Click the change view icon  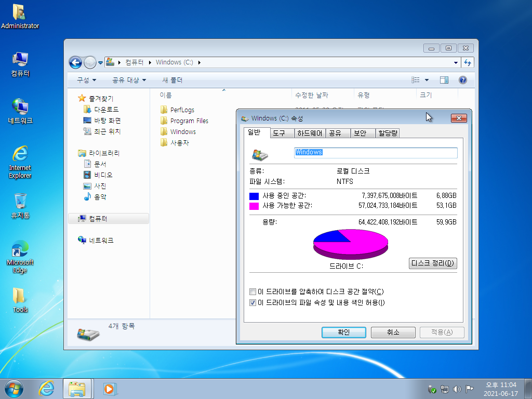coord(415,80)
